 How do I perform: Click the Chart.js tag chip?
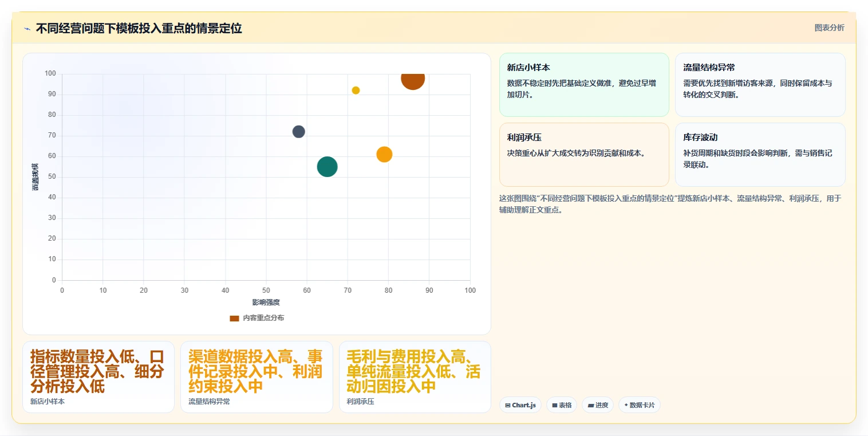pos(520,405)
